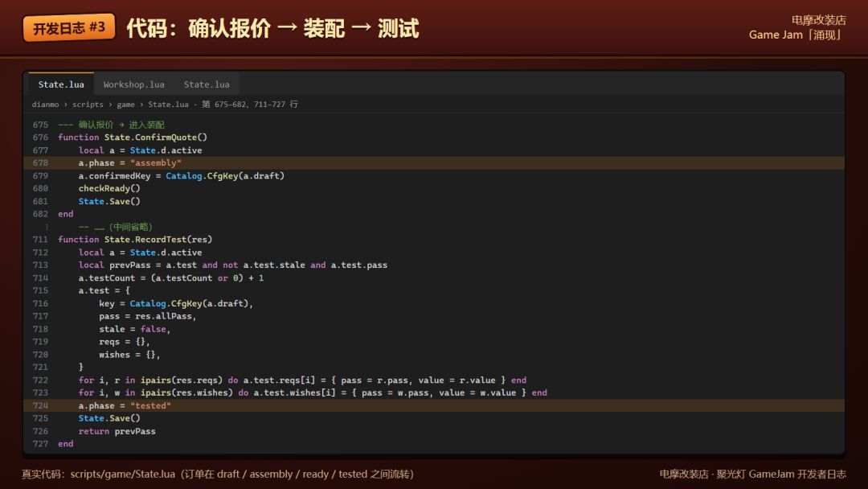Click scripts/game/State.lua footer path text

[122, 474]
